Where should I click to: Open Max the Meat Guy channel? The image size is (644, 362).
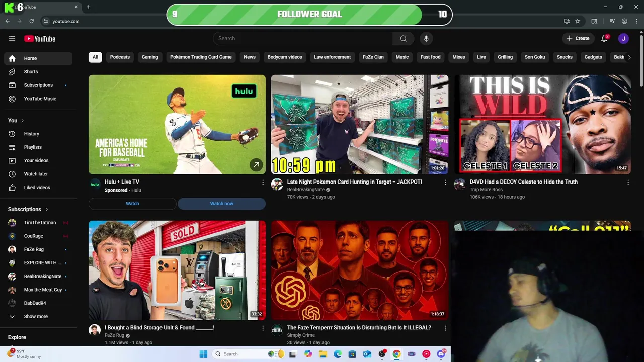pos(38,290)
